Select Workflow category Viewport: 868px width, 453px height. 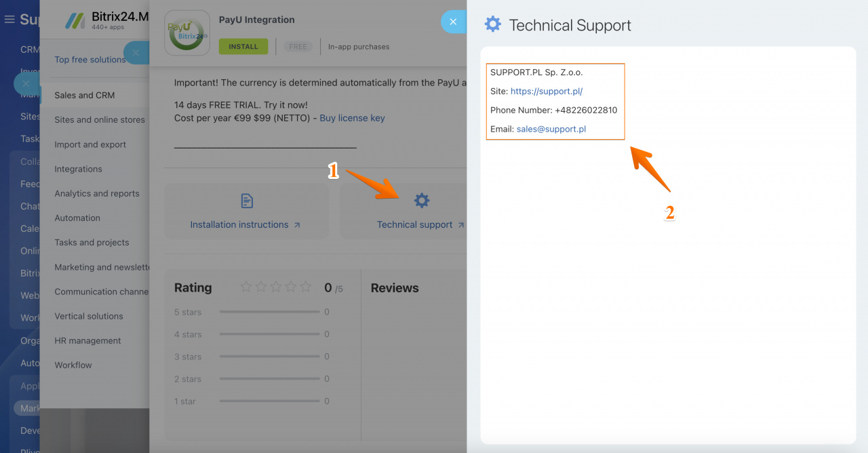tap(73, 365)
